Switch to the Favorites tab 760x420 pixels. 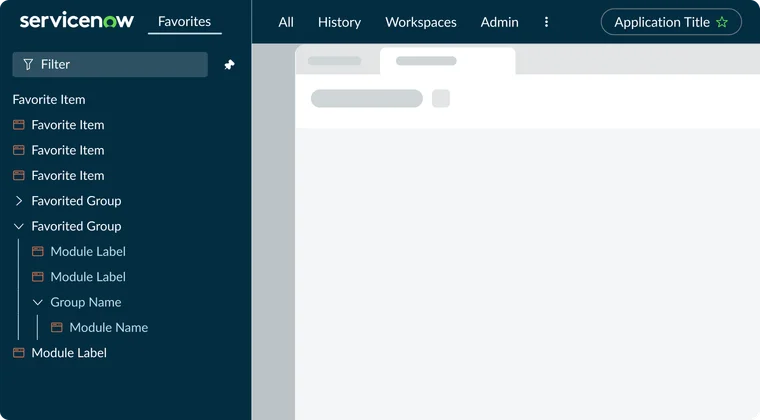point(184,22)
